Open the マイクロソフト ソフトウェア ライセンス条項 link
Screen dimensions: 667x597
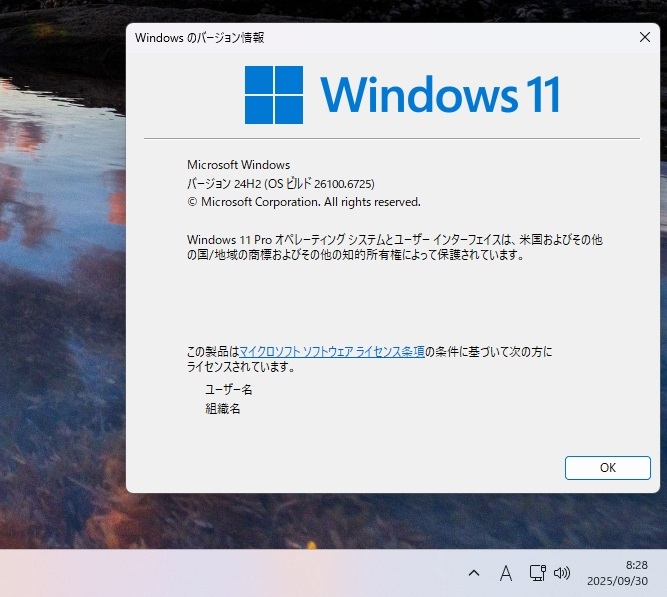pos(332,351)
